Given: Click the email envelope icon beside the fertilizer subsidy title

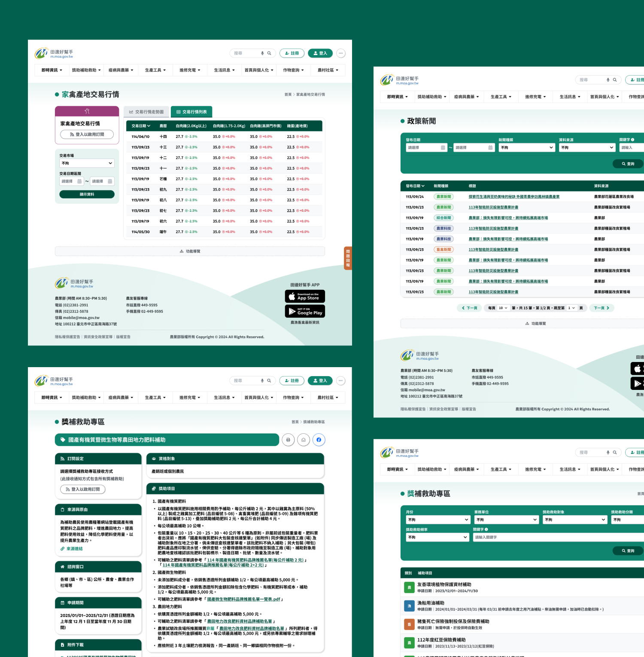Looking at the screenshot, I should click(x=304, y=440).
